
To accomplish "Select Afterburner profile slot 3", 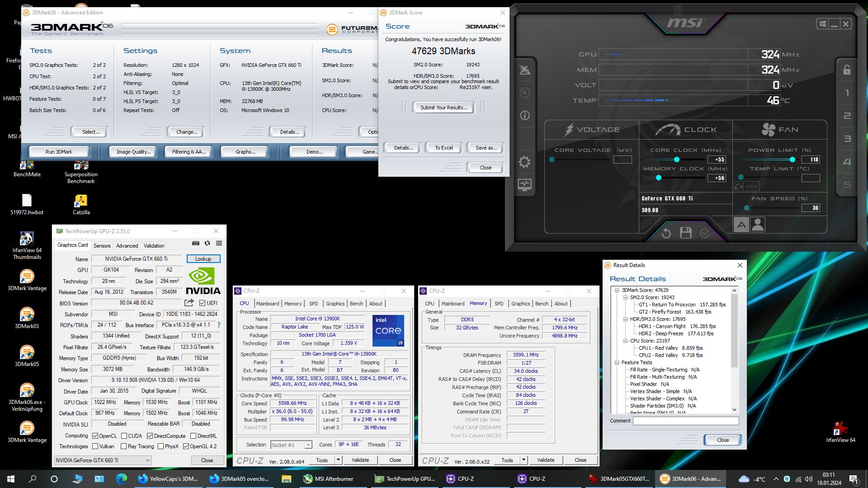I will [847, 139].
